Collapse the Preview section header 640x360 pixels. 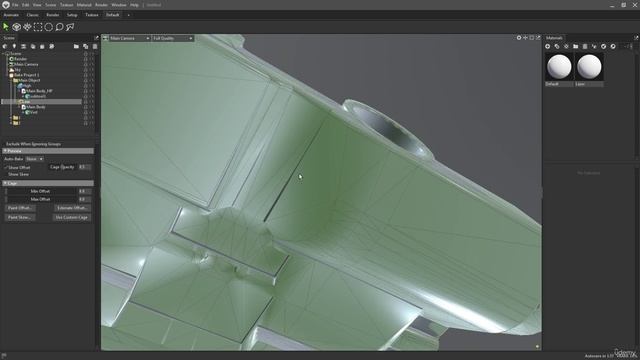48,151
